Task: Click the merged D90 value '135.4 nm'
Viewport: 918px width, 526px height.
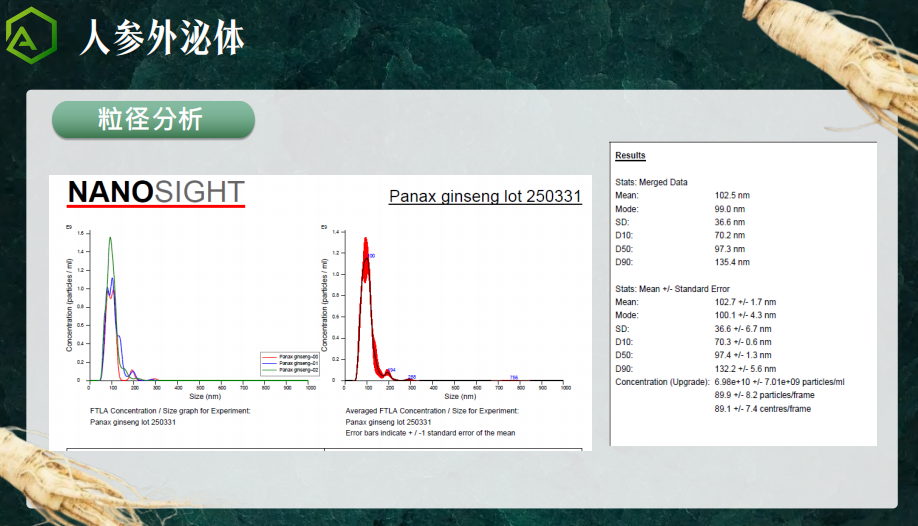Action: [732, 262]
